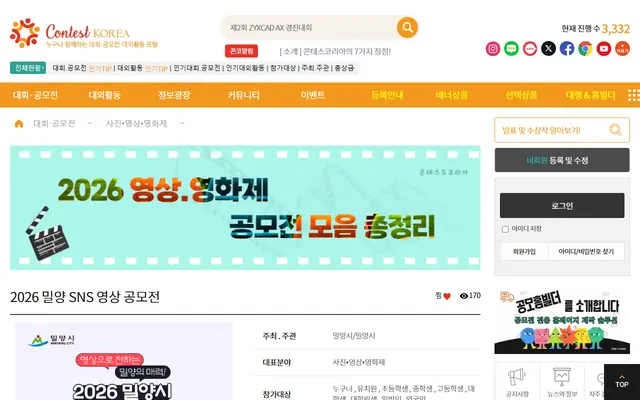This screenshot has height=400, width=640.
Task: Open the 선택상품 menu item
Action: pos(521,95)
